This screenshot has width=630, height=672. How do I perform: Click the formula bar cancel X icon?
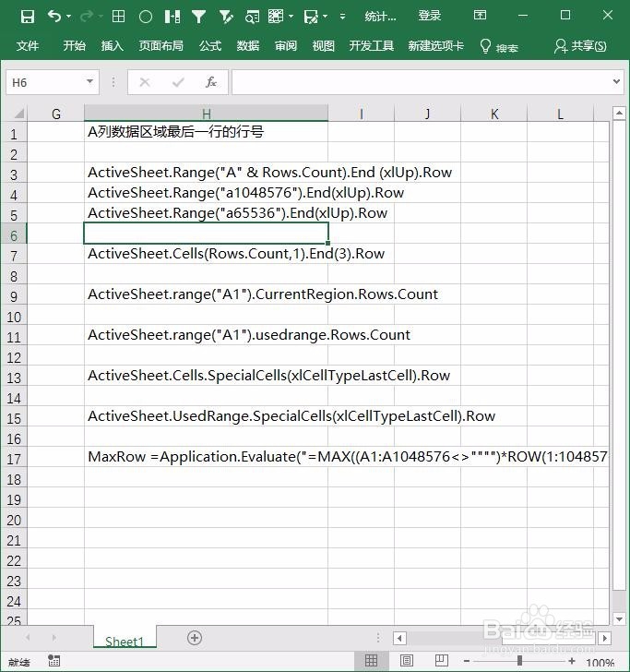[x=145, y=82]
